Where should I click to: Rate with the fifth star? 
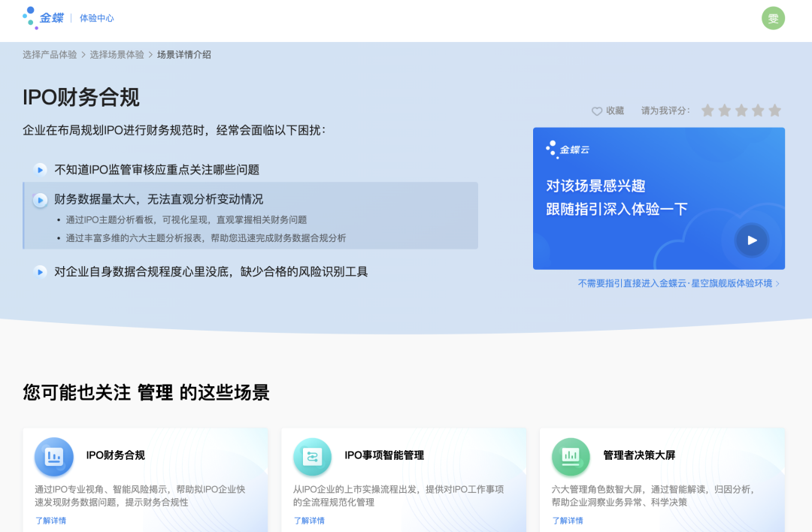pos(774,110)
